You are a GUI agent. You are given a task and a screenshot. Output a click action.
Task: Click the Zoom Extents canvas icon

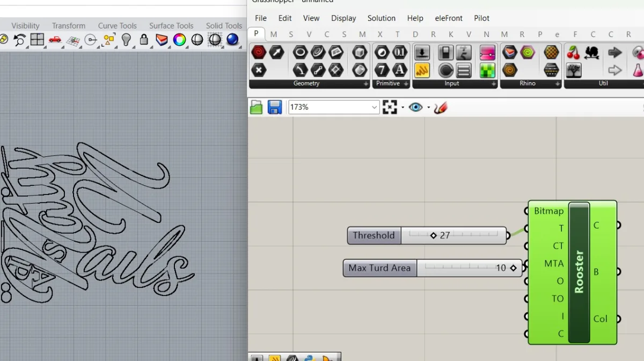[390, 107]
